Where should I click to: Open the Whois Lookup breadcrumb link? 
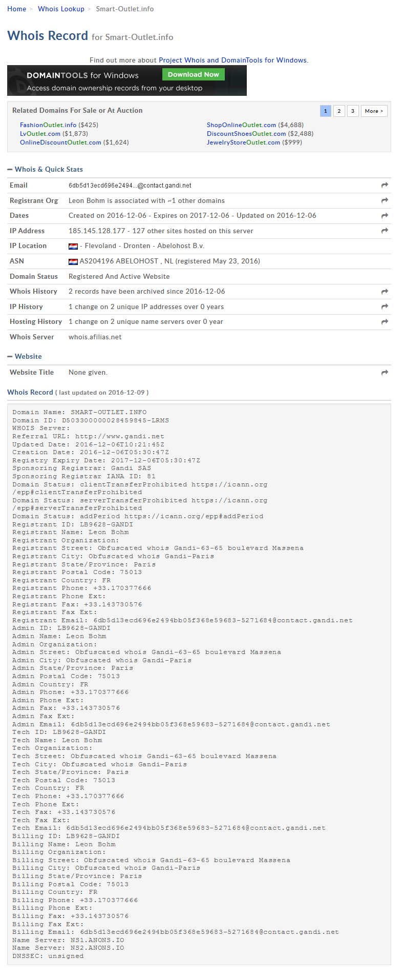click(x=61, y=9)
